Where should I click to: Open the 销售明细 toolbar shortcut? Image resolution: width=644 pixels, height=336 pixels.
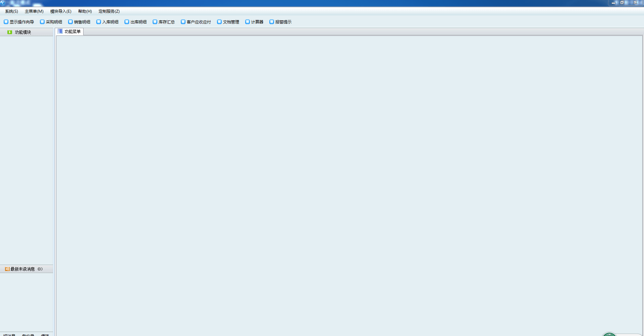click(x=79, y=22)
